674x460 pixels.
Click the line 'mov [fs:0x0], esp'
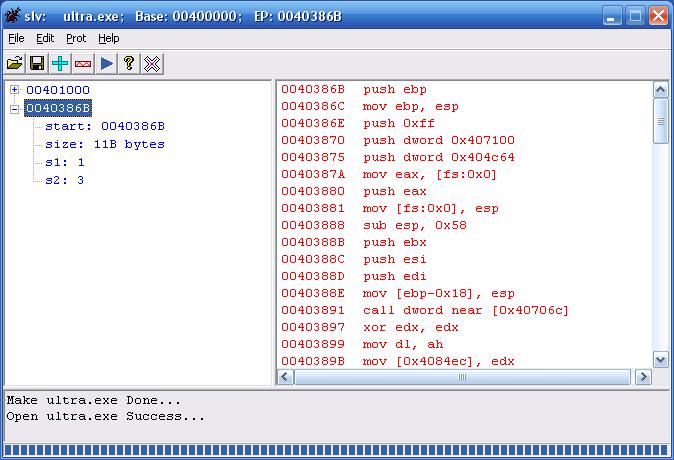click(x=390, y=208)
